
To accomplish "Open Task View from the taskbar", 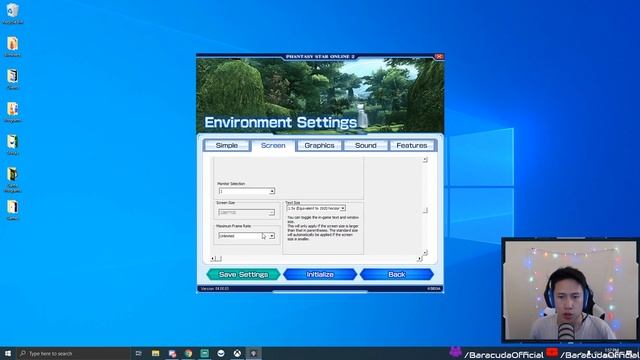I will click(138, 353).
